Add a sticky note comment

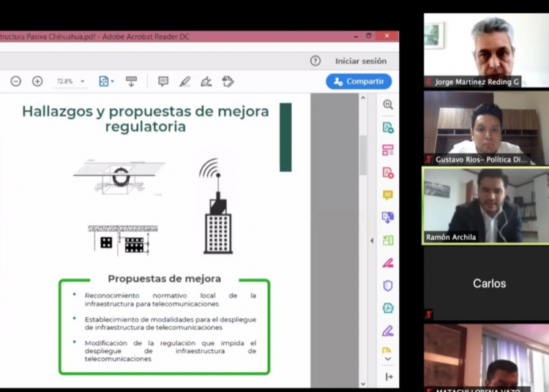[x=163, y=81]
